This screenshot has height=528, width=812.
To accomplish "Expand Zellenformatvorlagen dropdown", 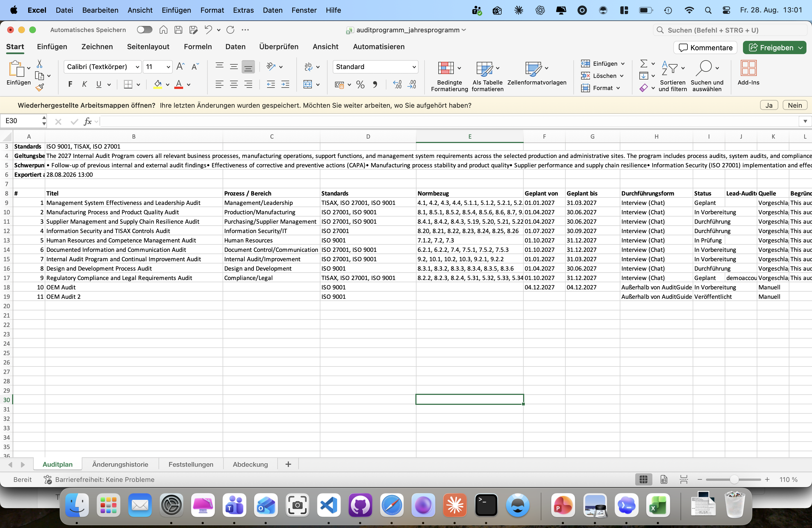I will point(547,68).
